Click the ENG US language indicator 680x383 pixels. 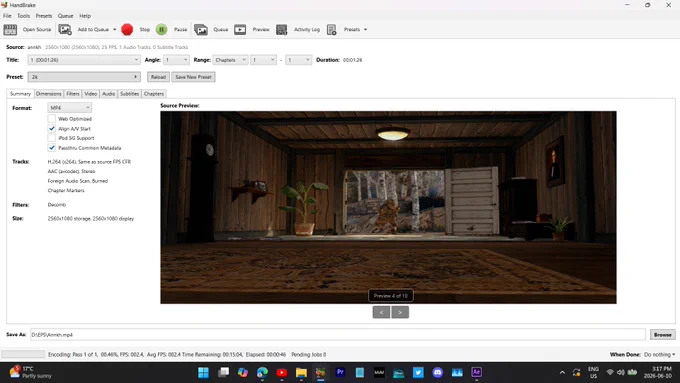[593, 372]
